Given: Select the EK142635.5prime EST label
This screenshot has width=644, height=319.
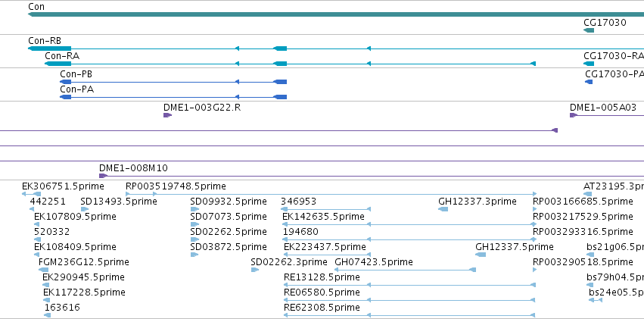Looking at the screenshot, I should (324, 217).
